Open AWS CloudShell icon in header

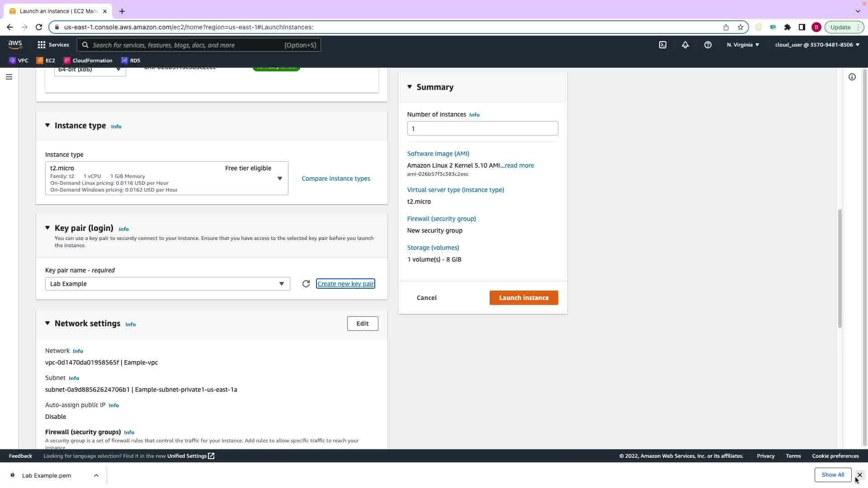663,45
